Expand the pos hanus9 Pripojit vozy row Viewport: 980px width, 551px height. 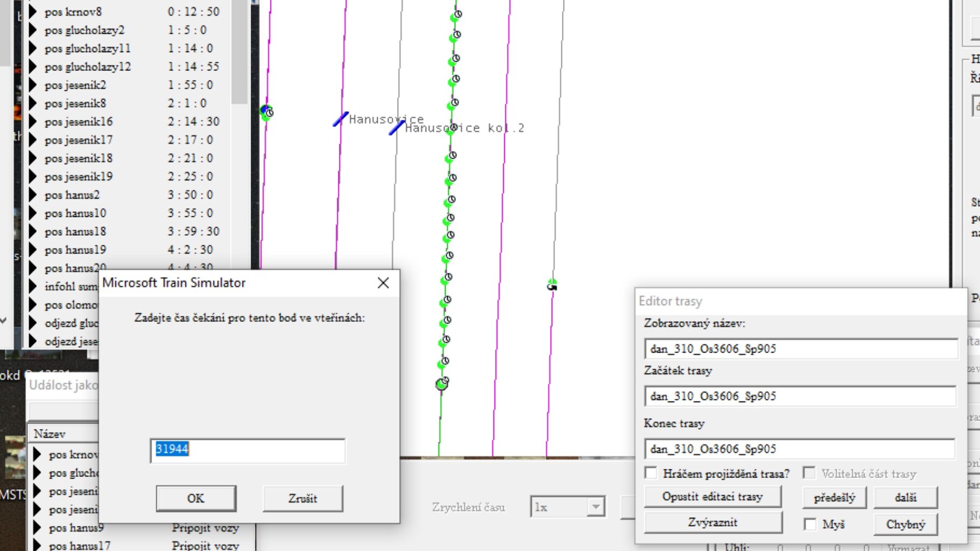click(x=38, y=527)
